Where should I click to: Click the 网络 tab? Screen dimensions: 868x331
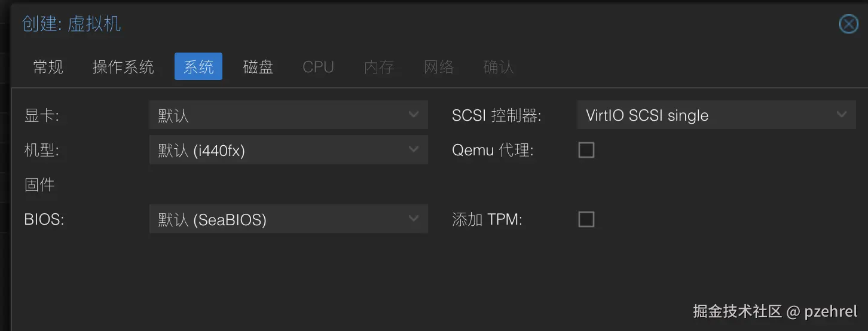tap(439, 66)
